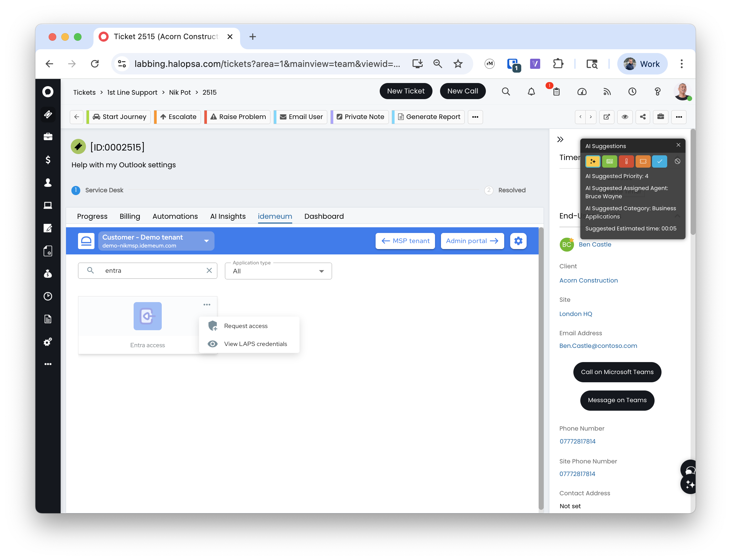Screen dimensions: 731x560
Task: Open the far-right toolbar ellipsis menu
Action: click(x=679, y=117)
